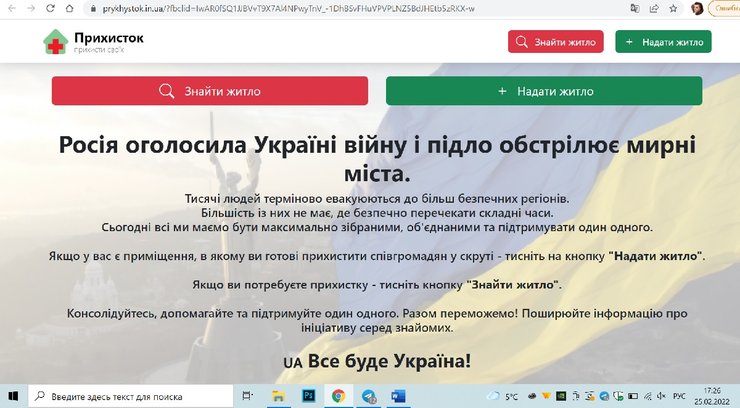Screen dimensions: 740x408
Task: Open the network connection tray icon
Action: tap(648, 396)
